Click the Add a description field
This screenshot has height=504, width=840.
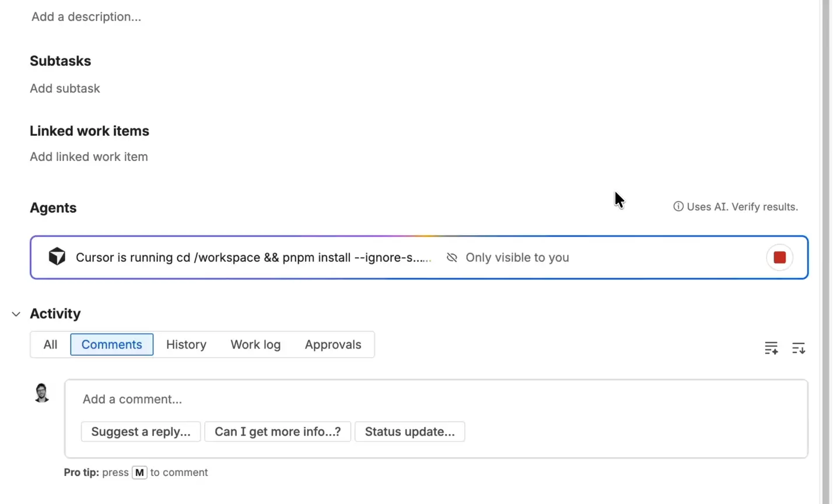tap(86, 16)
